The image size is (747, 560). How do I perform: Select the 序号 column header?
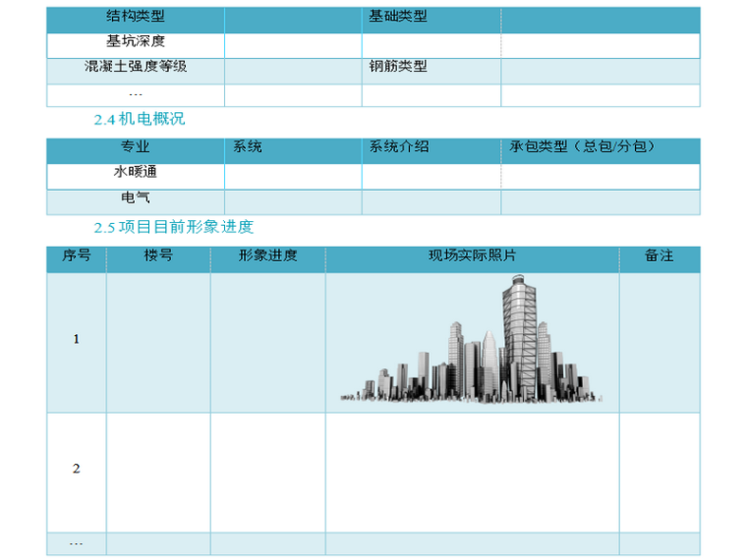pos(77,256)
